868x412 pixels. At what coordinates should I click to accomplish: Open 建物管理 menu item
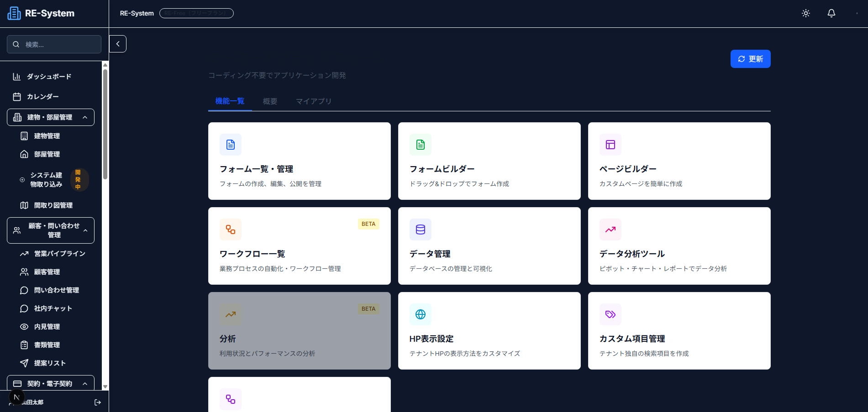pyautogui.click(x=54, y=136)
